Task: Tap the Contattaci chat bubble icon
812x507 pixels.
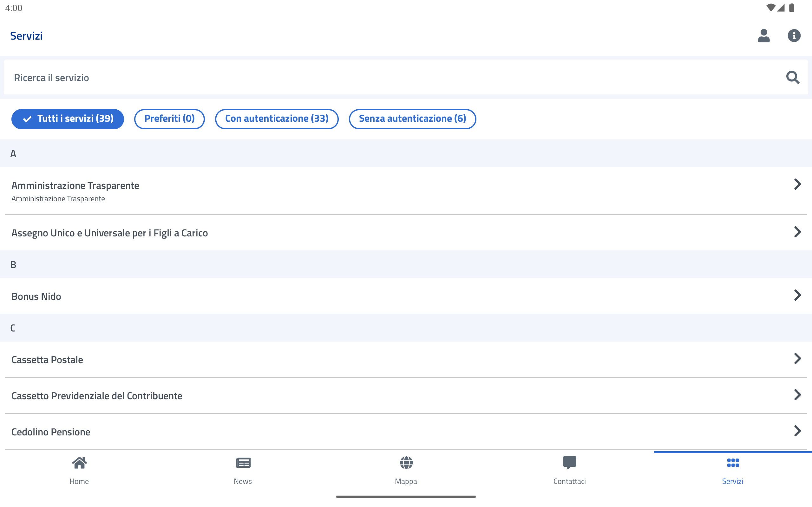Action: coord(569,463)
